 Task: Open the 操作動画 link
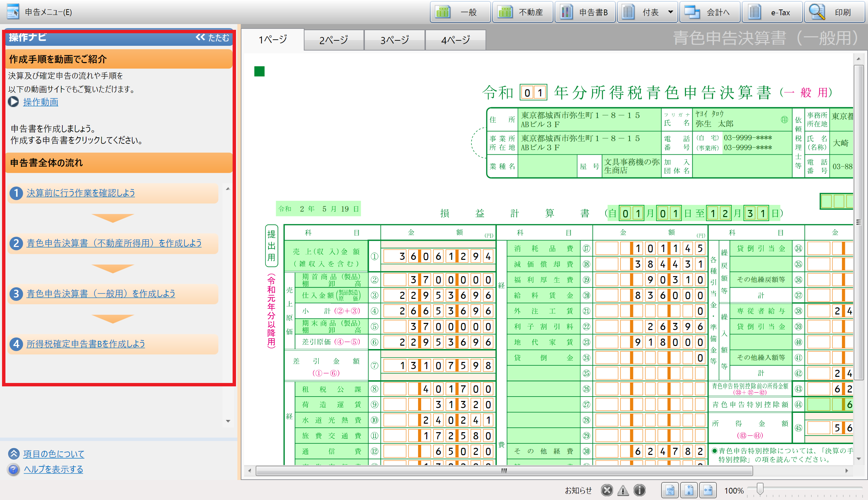40,102
